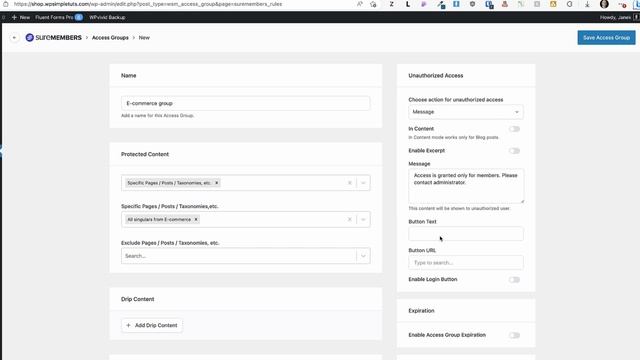Expand the first Protected Content dropdown arrow

pyautogui.click(x=363, y=183)
